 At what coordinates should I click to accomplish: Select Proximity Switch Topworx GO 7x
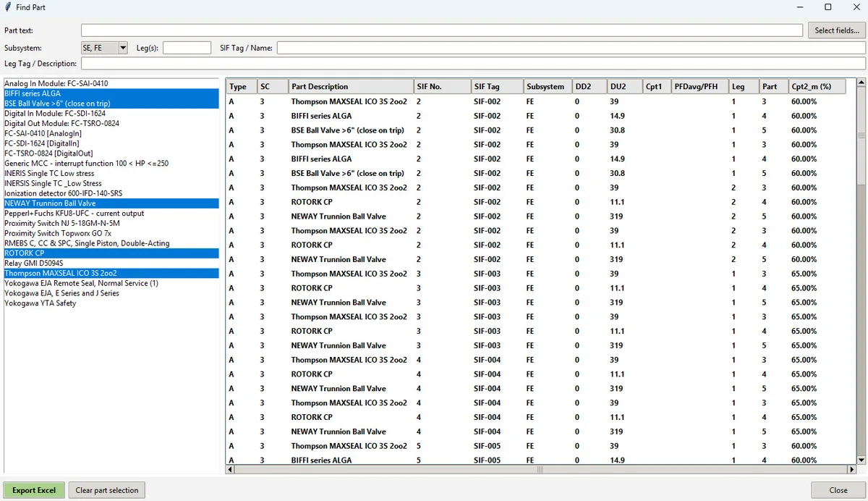[111, 234]
